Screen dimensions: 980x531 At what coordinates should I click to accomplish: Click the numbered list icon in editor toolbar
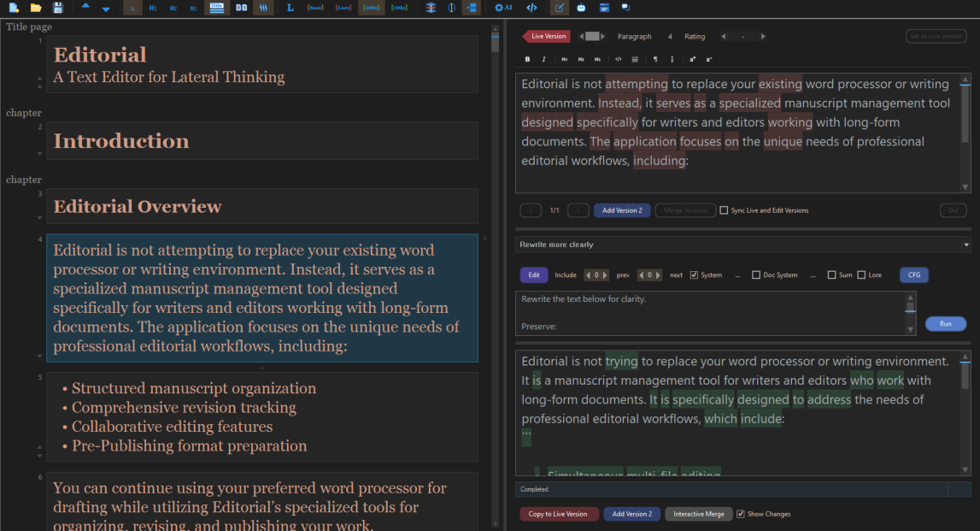click(x=672, y=59)
